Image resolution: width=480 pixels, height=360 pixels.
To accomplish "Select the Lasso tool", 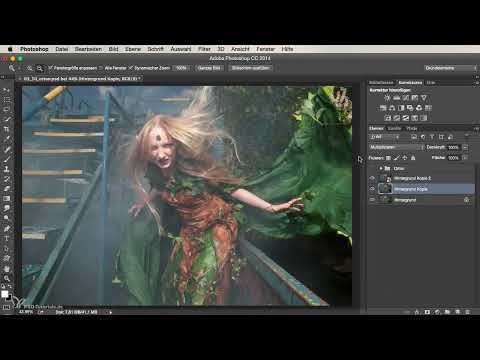I will (x=7, y=109).
